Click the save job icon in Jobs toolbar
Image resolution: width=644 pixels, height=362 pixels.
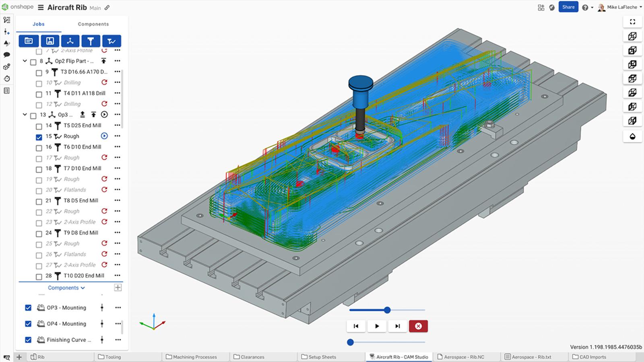(50, 41)
